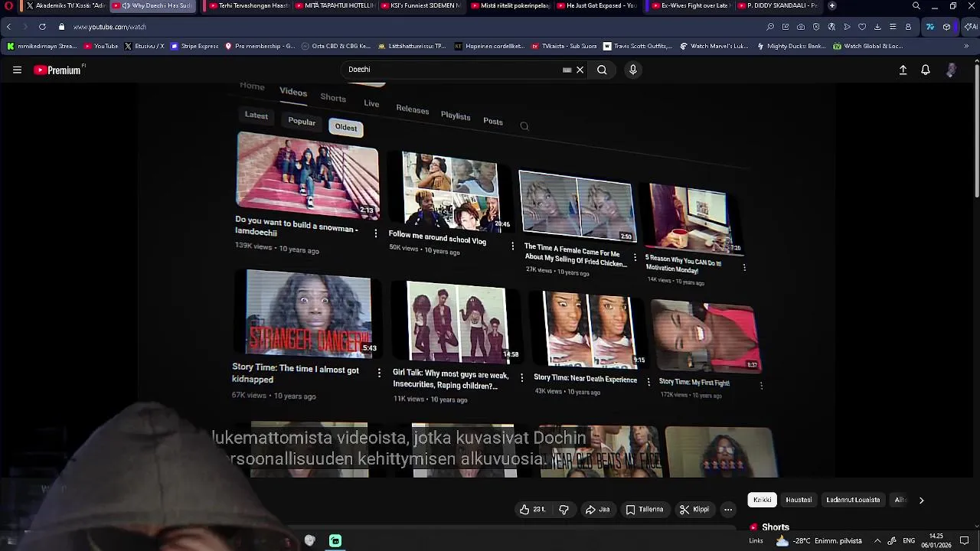Open the 'Travis Scott: Outfits' bookmark
Viewport: 980px width, 551px height.
638,46
